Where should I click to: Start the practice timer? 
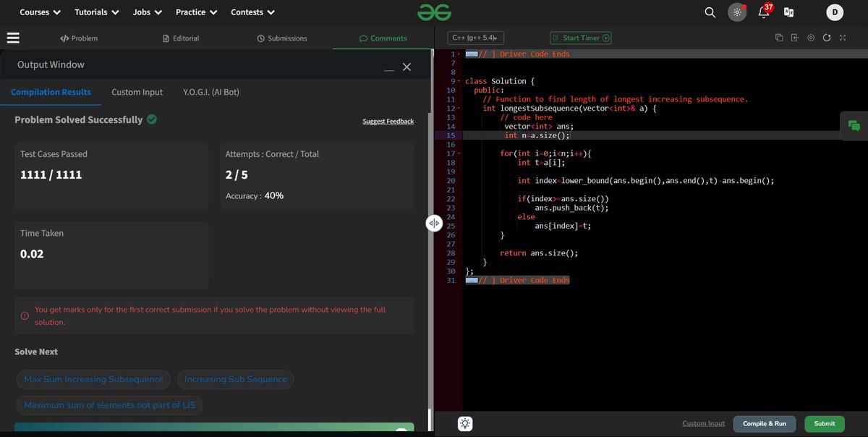click(580, 38)
